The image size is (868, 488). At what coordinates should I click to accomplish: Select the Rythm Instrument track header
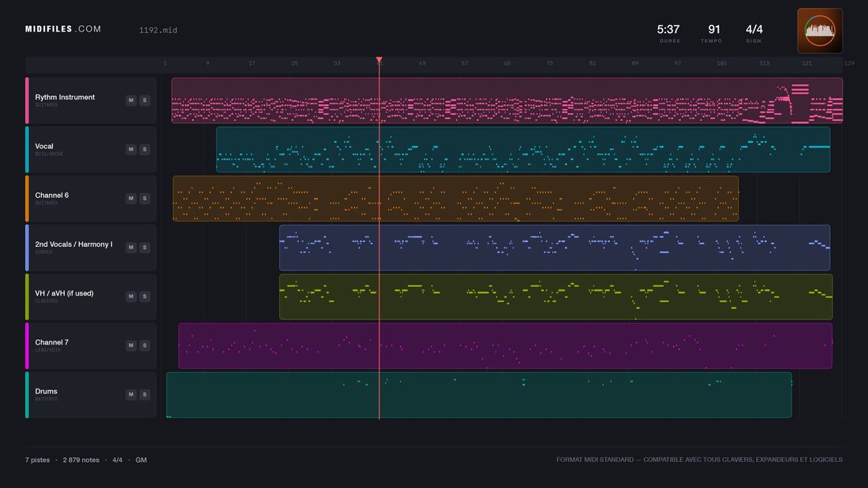point(91,100)
